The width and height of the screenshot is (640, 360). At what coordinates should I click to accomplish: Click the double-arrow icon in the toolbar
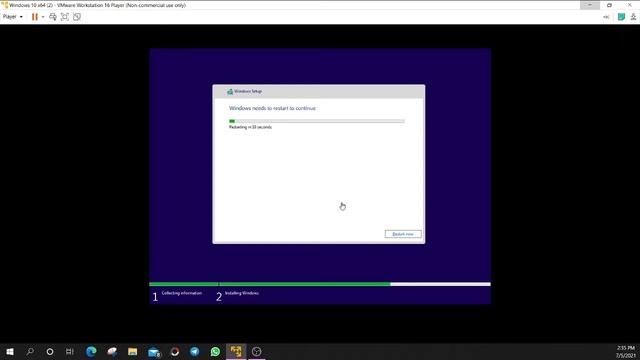coord(606,17)
